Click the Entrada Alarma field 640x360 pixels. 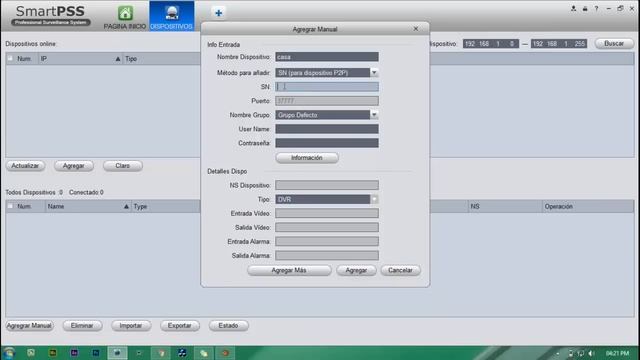click(327, 241)
